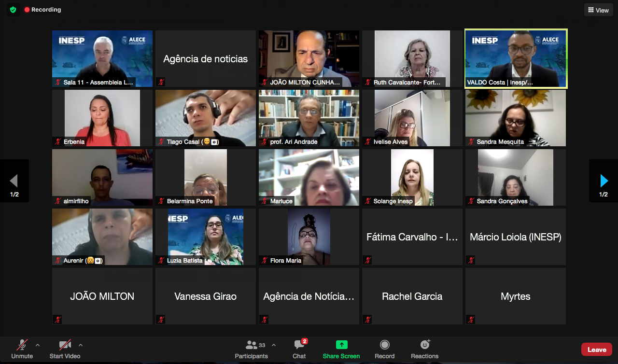Click the Share Screen icon
This screenshot has height=364, width=618.
click(x=341, y=345)
